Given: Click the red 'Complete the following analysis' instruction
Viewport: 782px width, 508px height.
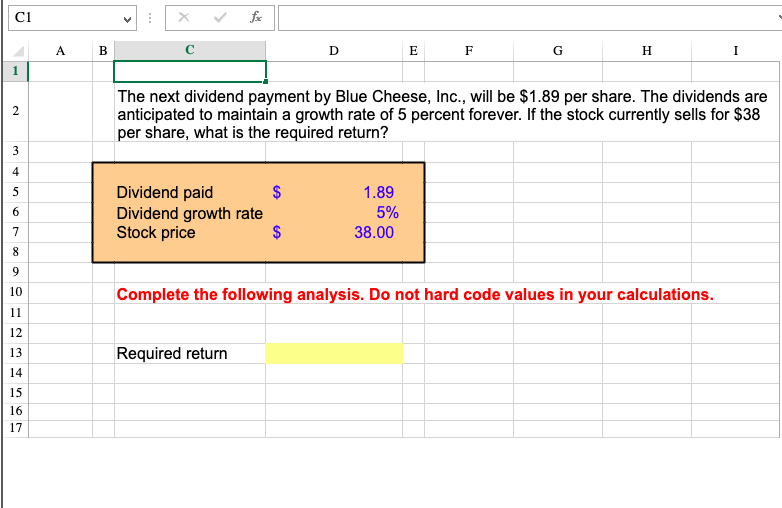Looking at the screenshot, I should point(415,294).
